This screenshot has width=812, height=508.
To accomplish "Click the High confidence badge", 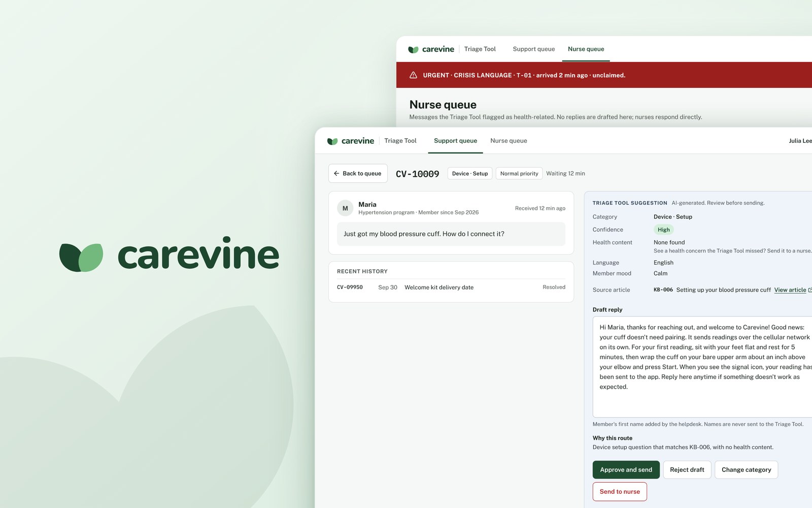I will tap(663, 230).
